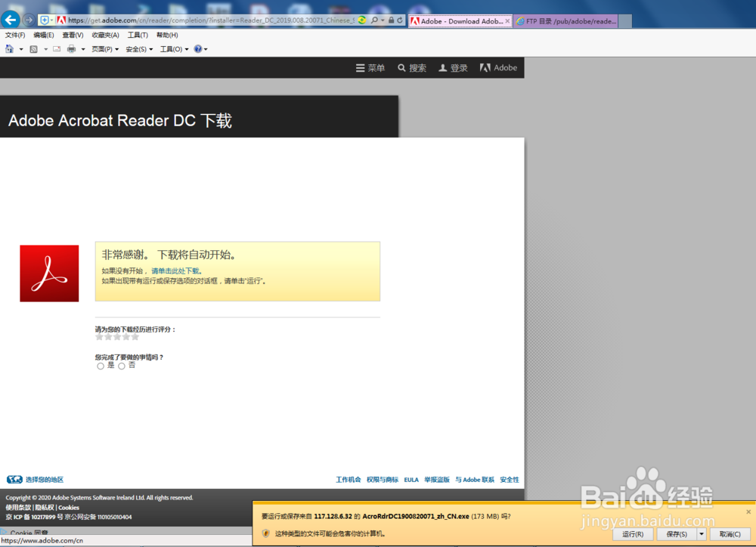Click the back navigation arrow
The image size is (756, 547).
10,20
